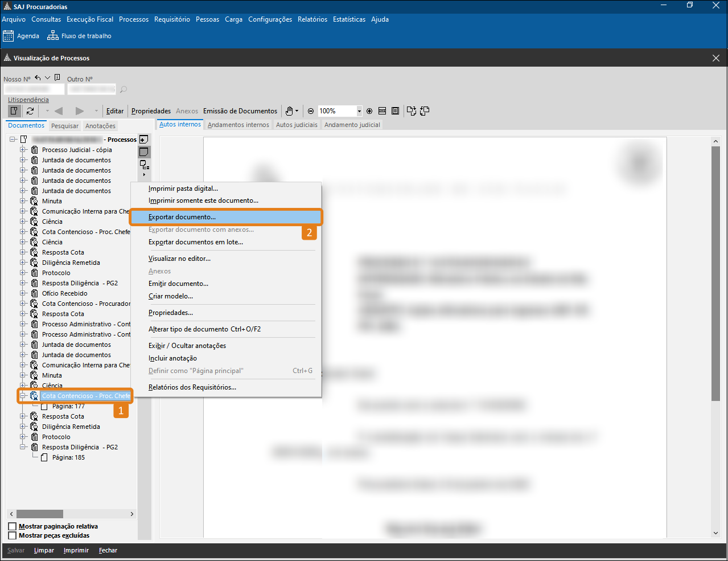Collapse the Resposta Diligência - PG2 node
The image size is (728, 561).
(23, 447)
